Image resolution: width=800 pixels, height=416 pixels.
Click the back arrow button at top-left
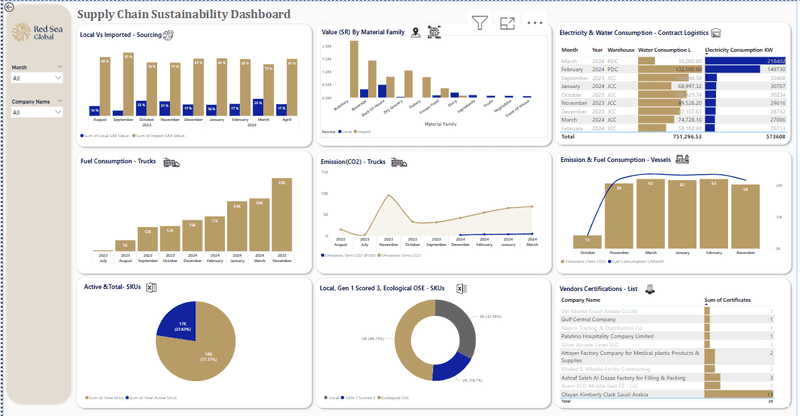[9, 7]
